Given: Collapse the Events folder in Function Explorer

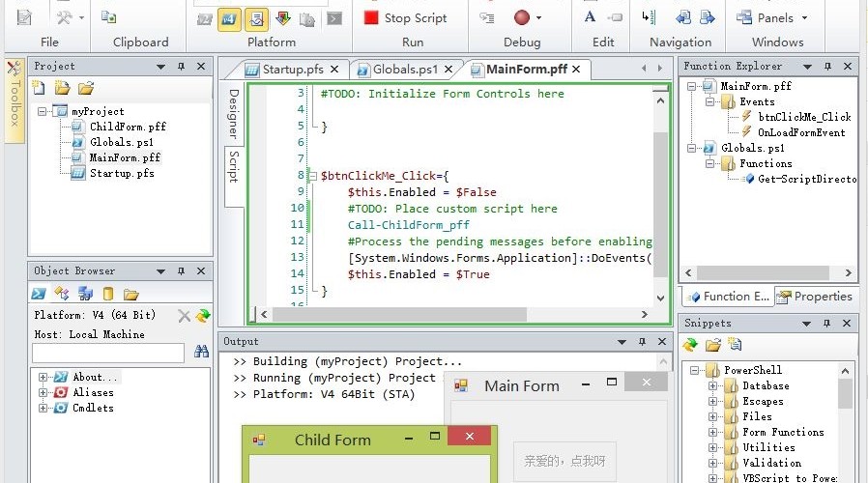Looking at the screenshot, I should tap(709, 101).
